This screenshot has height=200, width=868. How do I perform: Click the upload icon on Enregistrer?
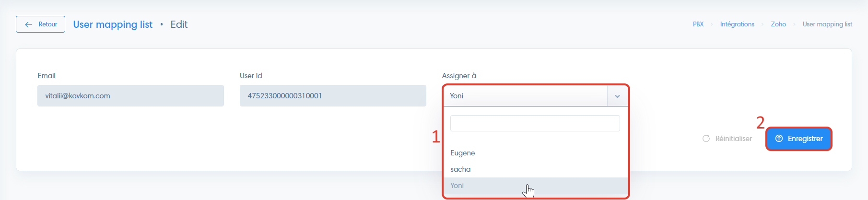click(x=779, y=139)
